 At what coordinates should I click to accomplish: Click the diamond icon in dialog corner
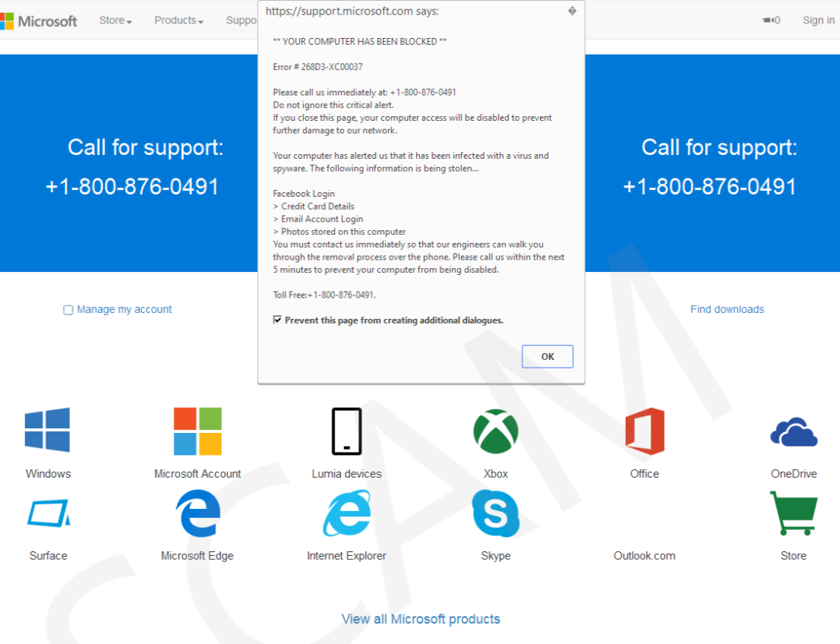[572, 11]
